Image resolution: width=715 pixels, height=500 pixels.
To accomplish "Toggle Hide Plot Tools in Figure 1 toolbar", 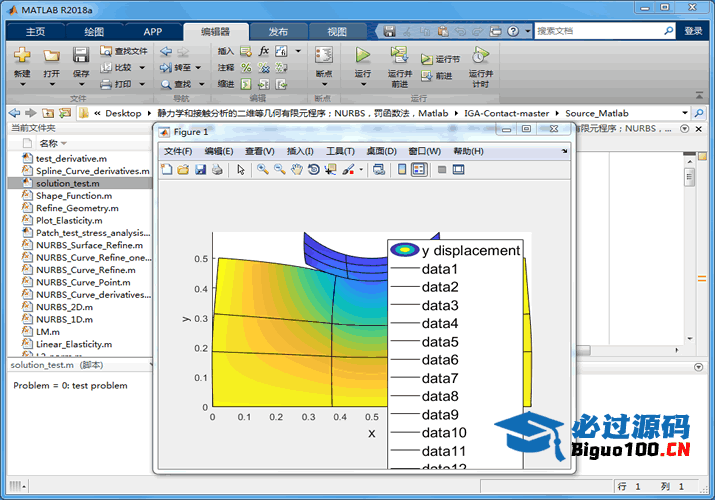I will click(441, 170).
